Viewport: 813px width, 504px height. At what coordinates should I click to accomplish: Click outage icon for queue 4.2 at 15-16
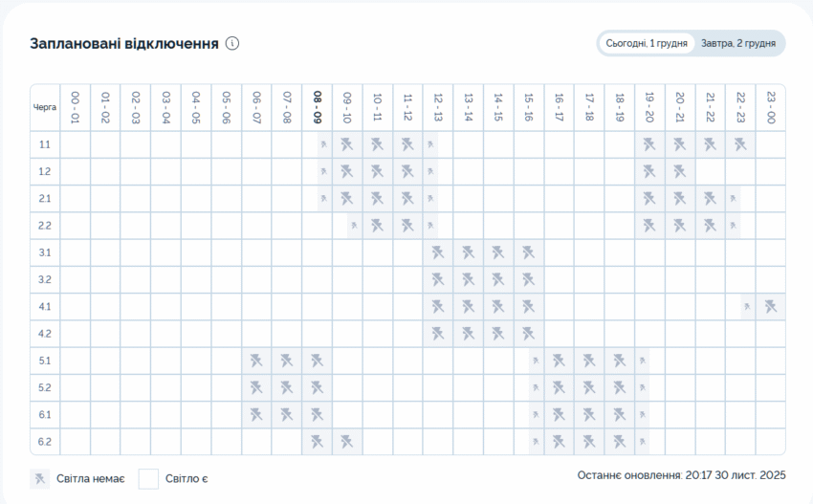pyautogui.click(x=528, y=334)
